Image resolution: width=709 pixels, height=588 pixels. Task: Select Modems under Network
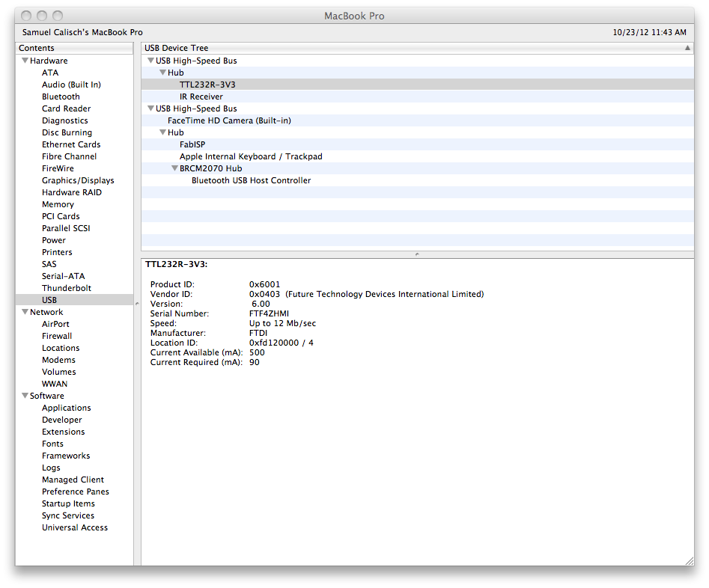(x=59, y=361)
